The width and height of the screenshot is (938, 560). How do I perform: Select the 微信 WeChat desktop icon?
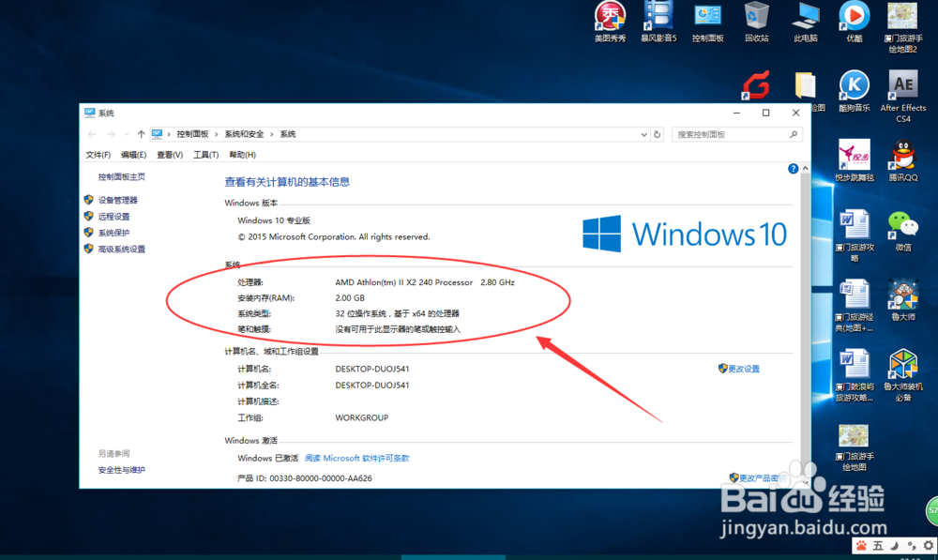[902, 231]
